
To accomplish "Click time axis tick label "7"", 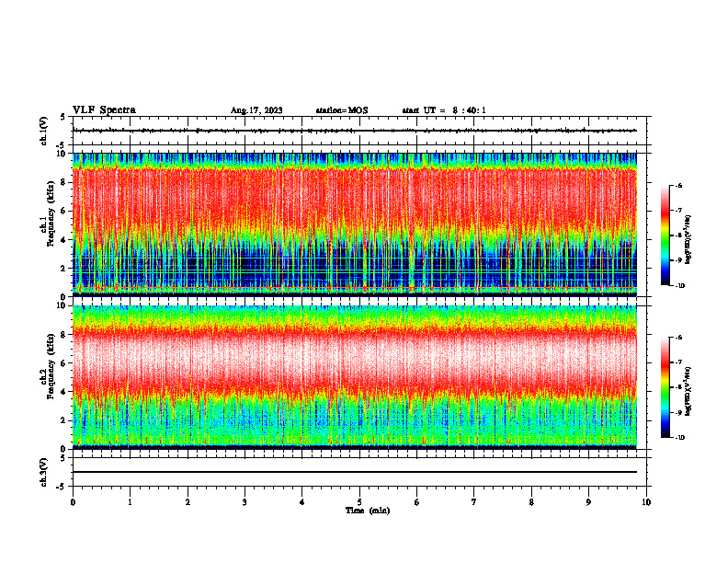I will click(474, 502).
